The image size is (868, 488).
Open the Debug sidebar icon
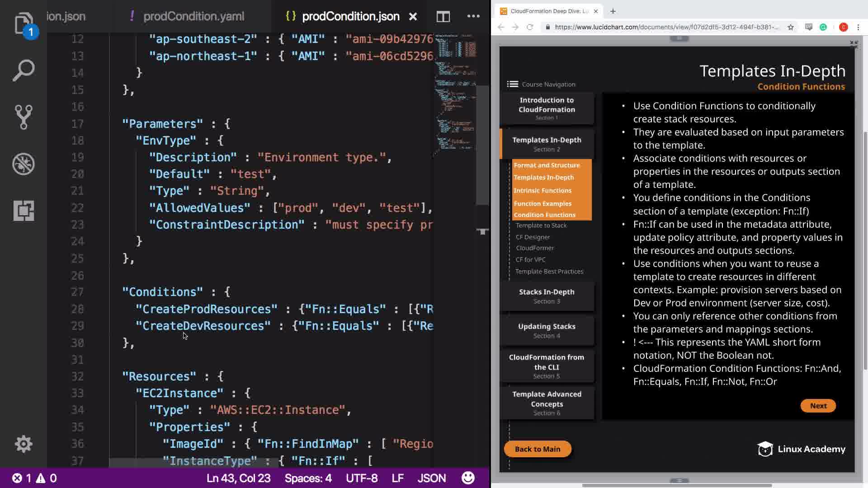[24, 164]
